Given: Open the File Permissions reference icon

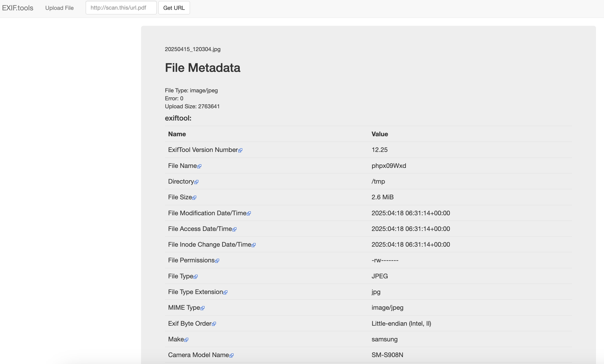Looking at the screenshot, I should coord(217,261).
